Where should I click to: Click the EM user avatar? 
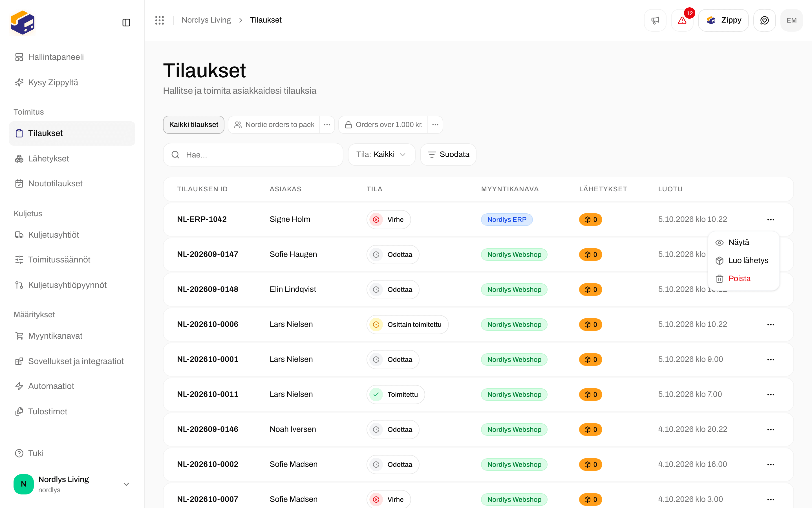tap(791, 20)
